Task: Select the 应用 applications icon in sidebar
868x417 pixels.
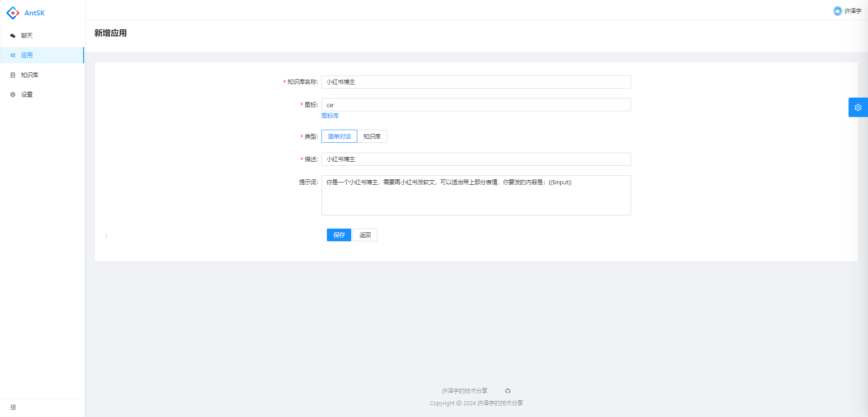Action: (x=27, y=55)
